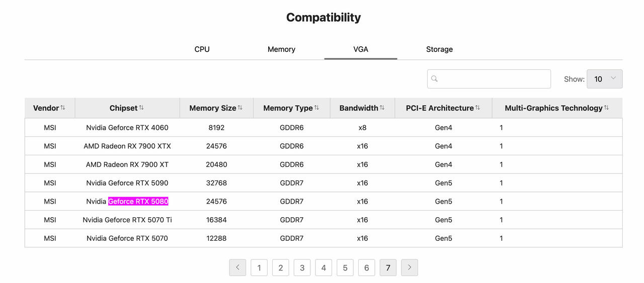Select the Storage tab
Image resolution: width=644 pixels, height=283 pixels.
coord(439,49)
